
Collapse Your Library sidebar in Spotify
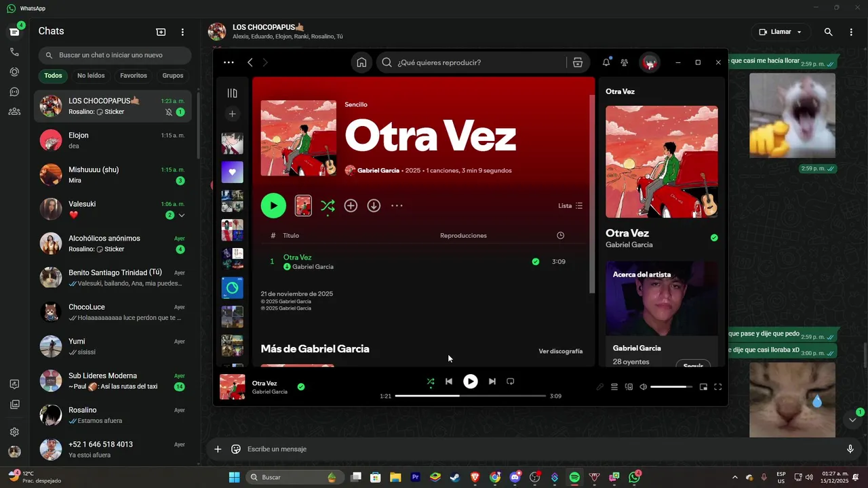point(232,94)
